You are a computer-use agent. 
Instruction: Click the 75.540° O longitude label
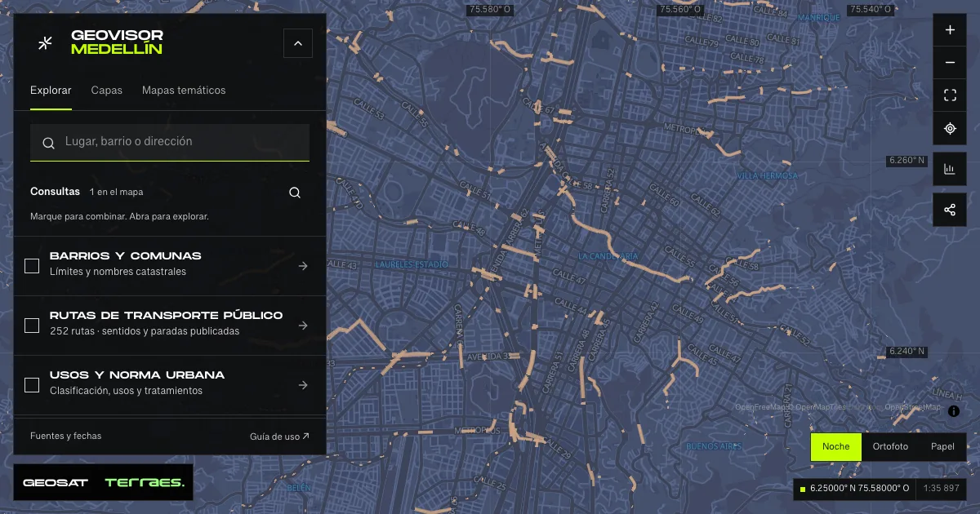(871, 10)
